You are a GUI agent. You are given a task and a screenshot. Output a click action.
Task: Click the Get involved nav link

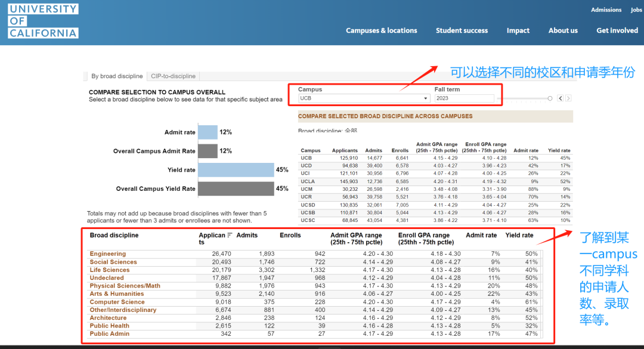[x=617, y=30]
